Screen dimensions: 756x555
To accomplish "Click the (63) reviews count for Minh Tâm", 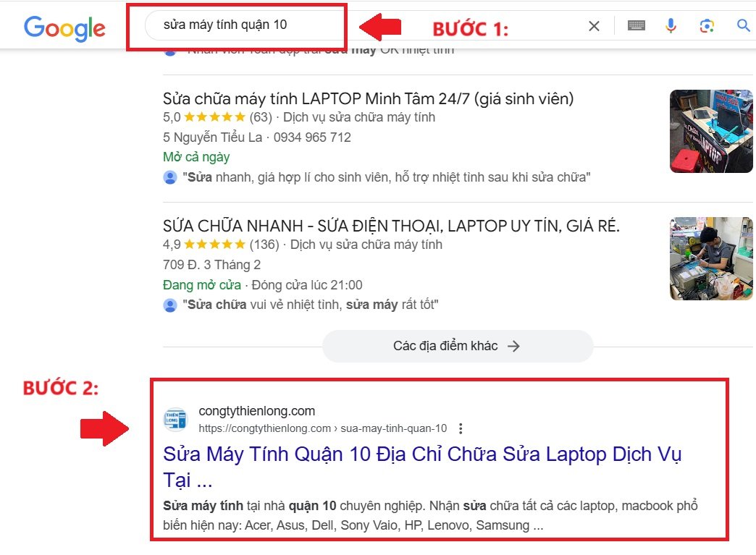I will pos(261,117).
